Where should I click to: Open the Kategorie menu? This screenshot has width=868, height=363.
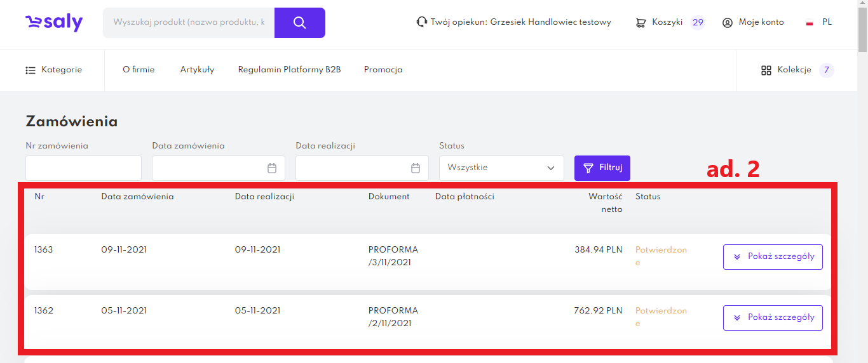click(54, 70)
